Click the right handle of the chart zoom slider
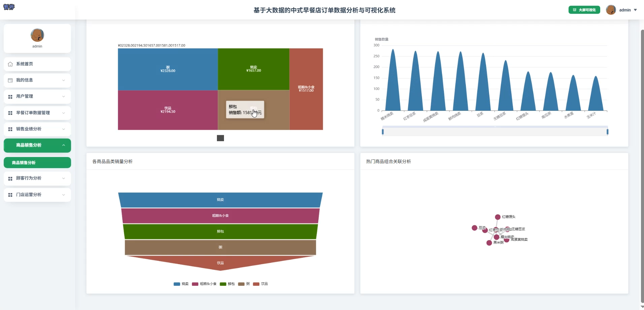The image size is (644, 310). click(607, 132)
